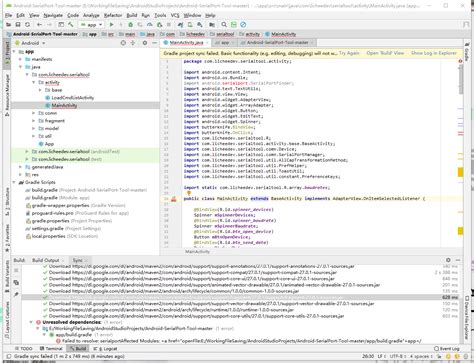Open project panel settings gear icon

[x=145, y=43]
